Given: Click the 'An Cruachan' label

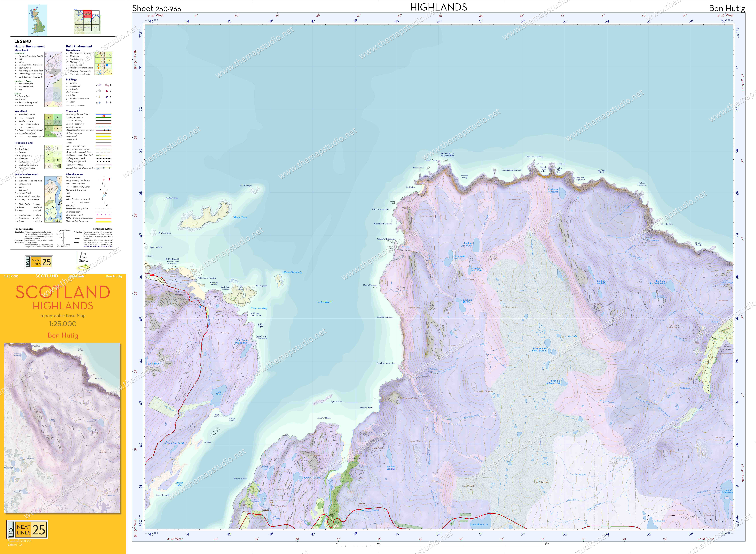Looking at the screenshot, I should pyautogui.click(x=172, y=198).
